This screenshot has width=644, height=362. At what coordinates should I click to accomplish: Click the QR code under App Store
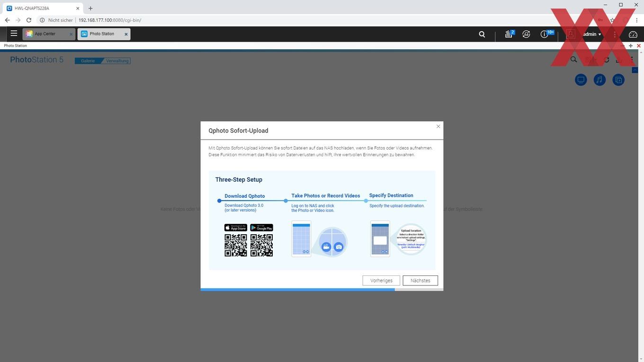pyautogui.click(x=236, y=245)
